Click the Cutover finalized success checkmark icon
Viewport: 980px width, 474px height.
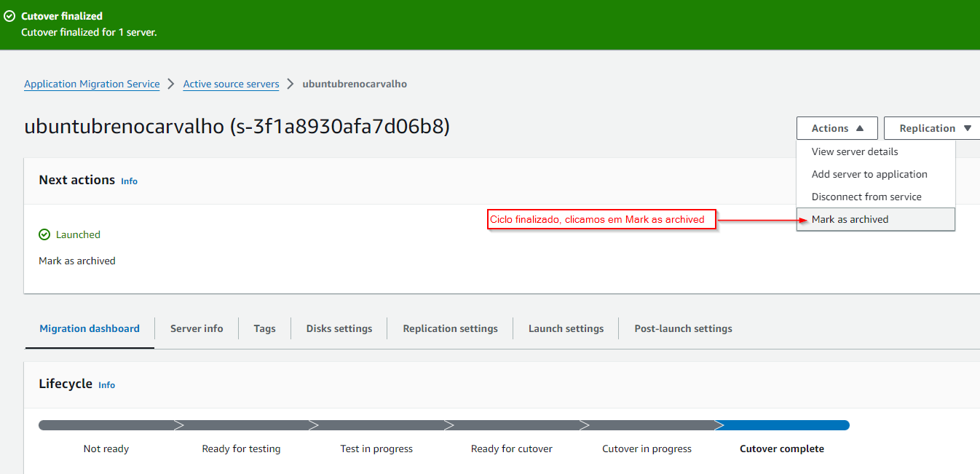9,16
